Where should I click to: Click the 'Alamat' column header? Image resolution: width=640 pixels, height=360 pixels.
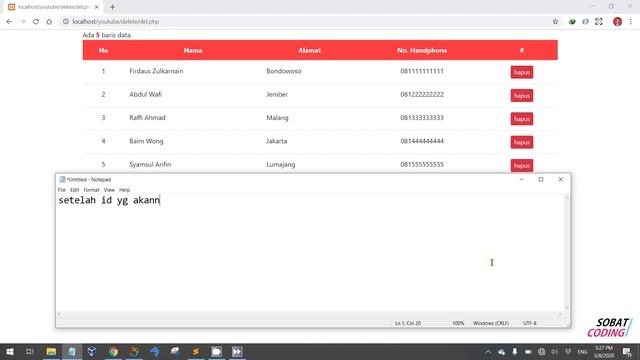(x=309, y=50)
